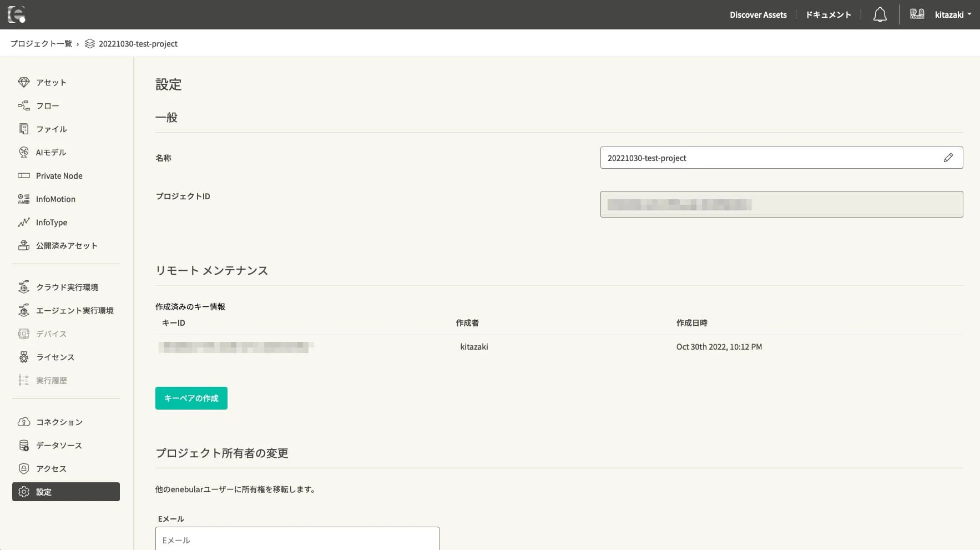Open the Discover Assets link
The image size is (980, 550).
point(758,15)
